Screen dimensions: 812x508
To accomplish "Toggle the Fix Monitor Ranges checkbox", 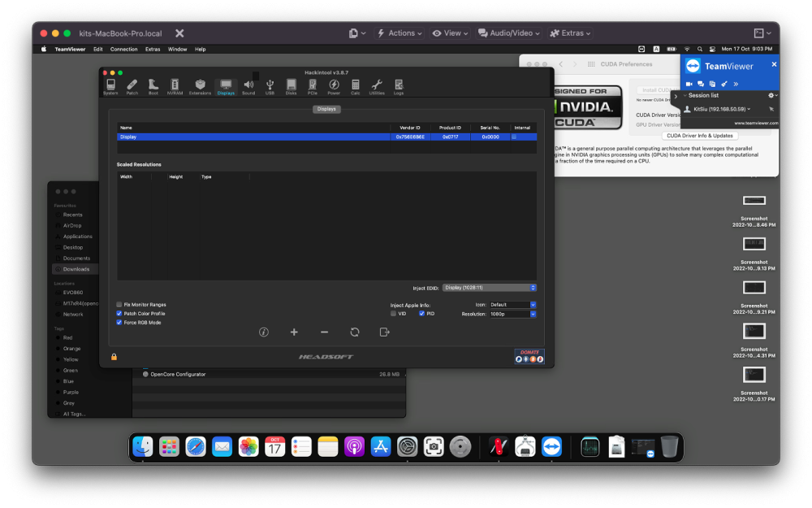I will click(119, 305).
